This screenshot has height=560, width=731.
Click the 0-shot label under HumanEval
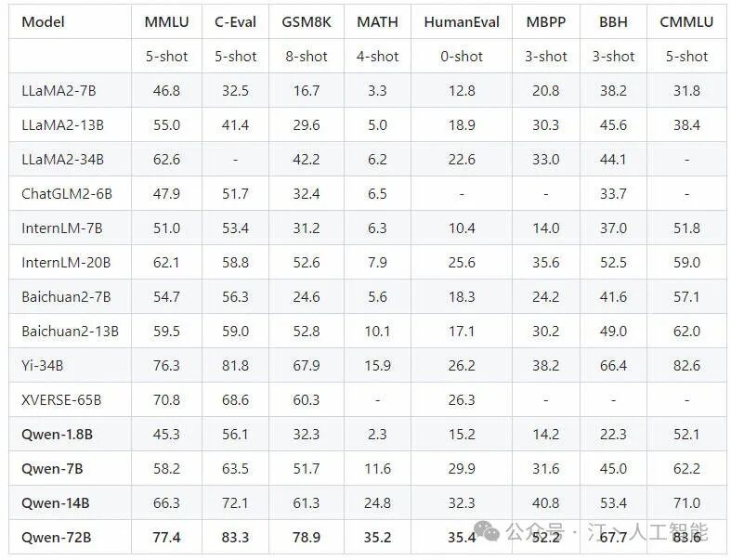[462, 56]
